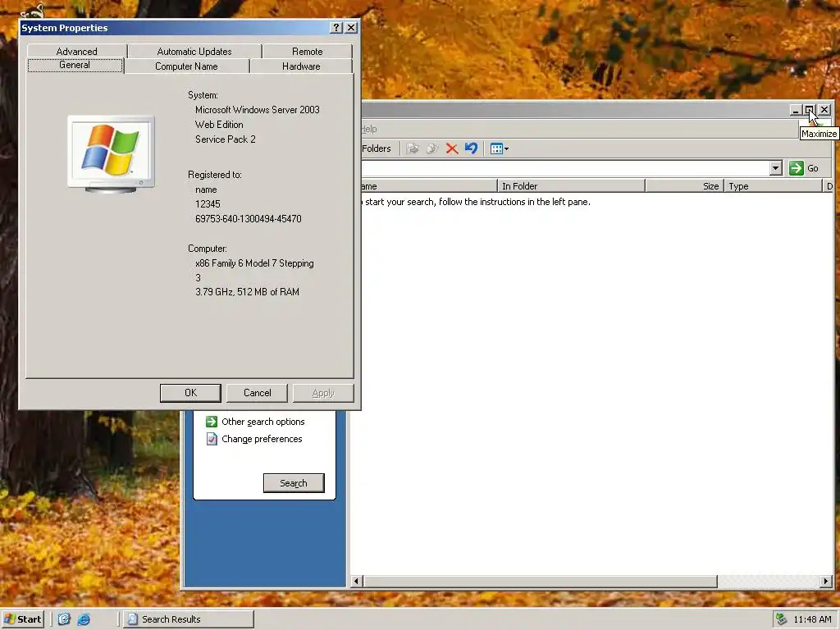The height and width of the screenshot is (630, 840).
Task: Click the 'Service Pack 2' text
Action: (x=225, y=139)
